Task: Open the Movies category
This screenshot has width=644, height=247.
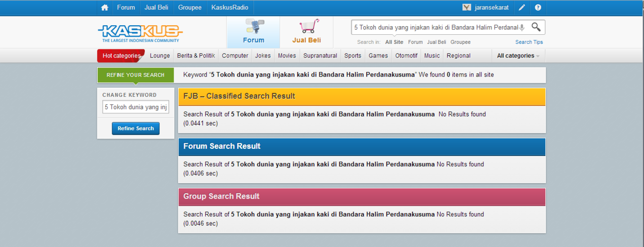Action: [x=287, y=56]
